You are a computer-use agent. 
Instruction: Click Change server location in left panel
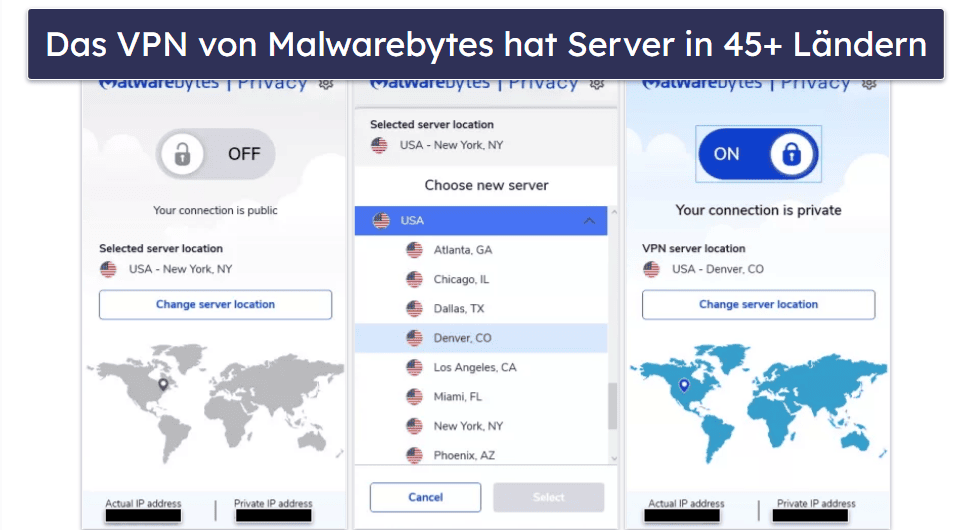click(x=215, y=304)
